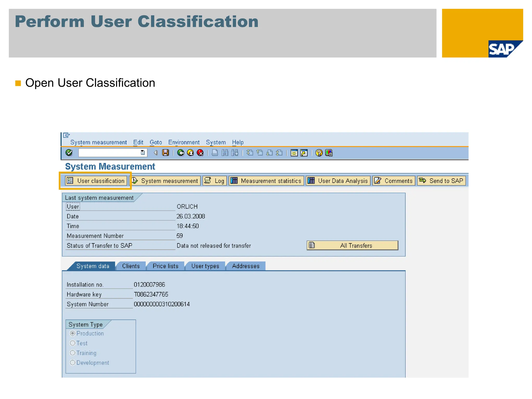Click the Generate Shortcut icon
This screenshot has width=532, height=399.
click(x=304, y=153)
